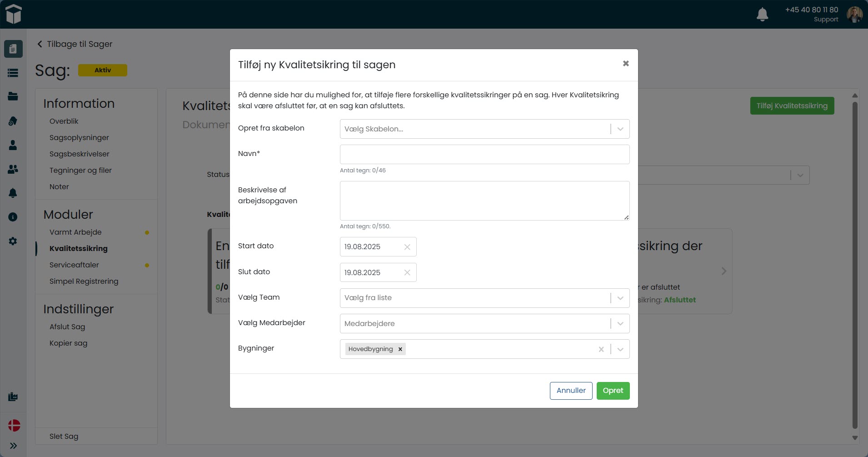Screen dimensions: 868x457
Task: Click the factory icon in sidebar
Action: pos(13,397)
